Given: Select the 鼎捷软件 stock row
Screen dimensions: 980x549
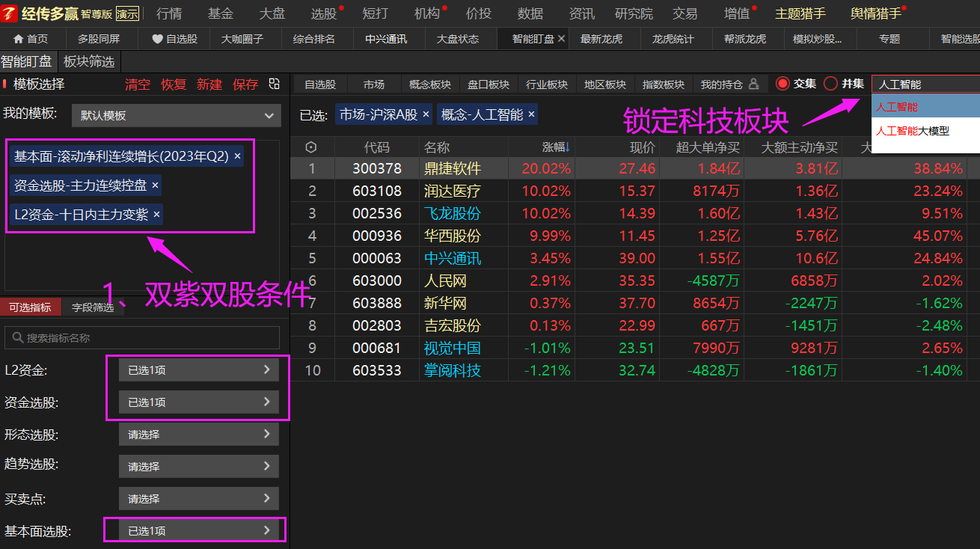Looking at the screenshot, I should (x=635, y=168).
